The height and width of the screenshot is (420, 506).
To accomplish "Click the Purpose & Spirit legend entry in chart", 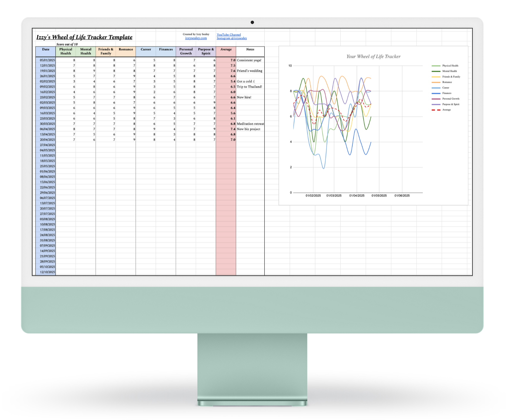I will coord(445,104).
